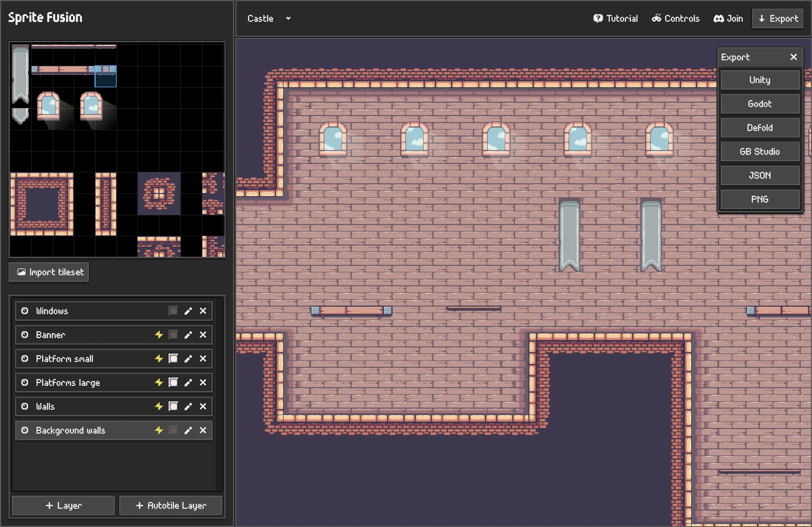Screen dimensions: 812x527
Task: Click the Banner layer autotile lightning icon
Action: [159, 334]
